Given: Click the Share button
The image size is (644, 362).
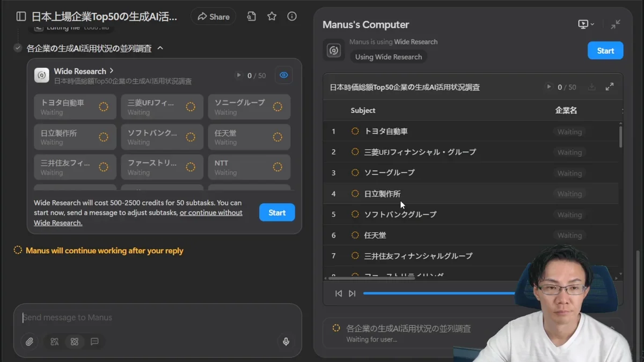Looking at the screenshot, I should click(213, 17).
